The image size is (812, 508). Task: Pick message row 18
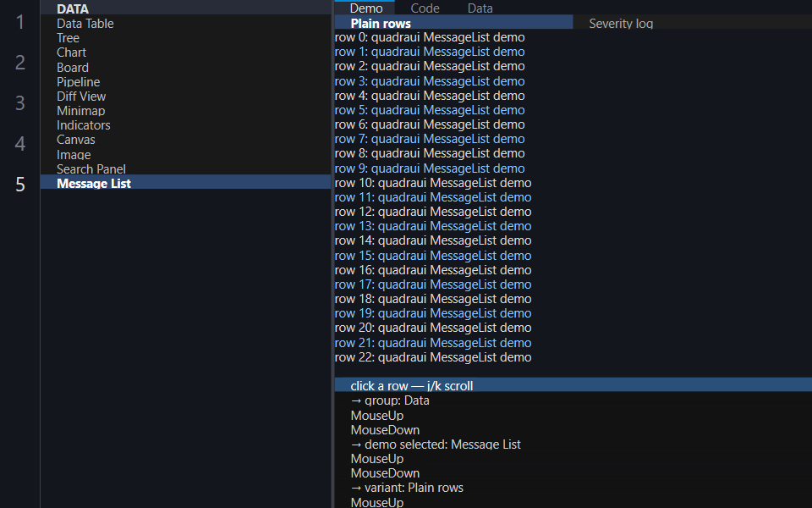(433, 299)
